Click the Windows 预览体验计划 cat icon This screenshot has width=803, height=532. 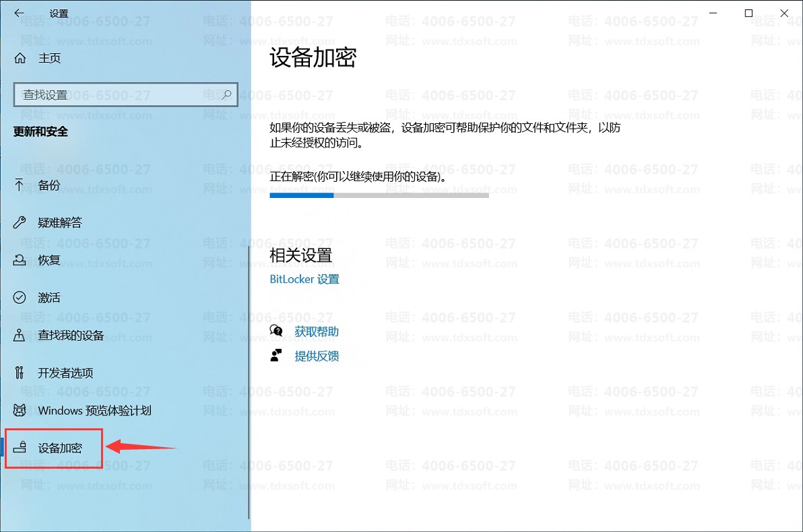pyautogui.click(x=20, y=410)
